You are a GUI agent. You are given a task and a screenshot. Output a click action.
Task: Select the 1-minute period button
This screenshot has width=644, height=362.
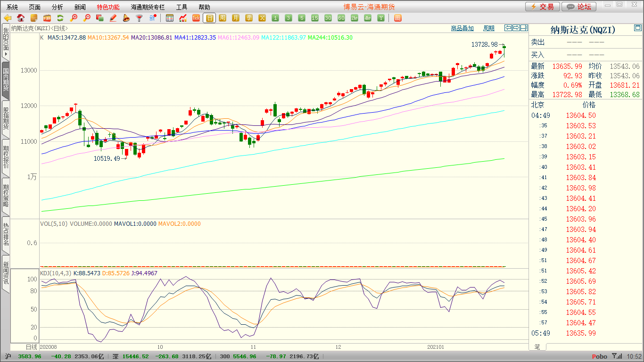(275, 18)
